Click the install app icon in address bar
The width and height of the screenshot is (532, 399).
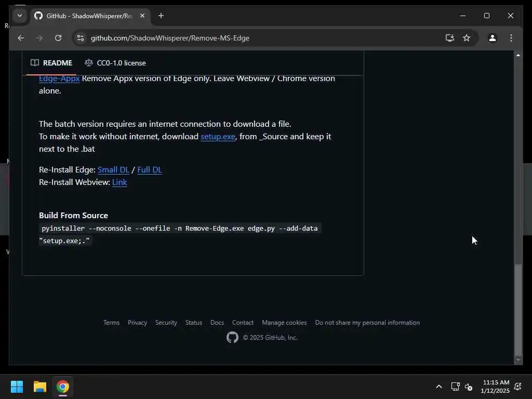pyautogui.click(x=449, y=38)
